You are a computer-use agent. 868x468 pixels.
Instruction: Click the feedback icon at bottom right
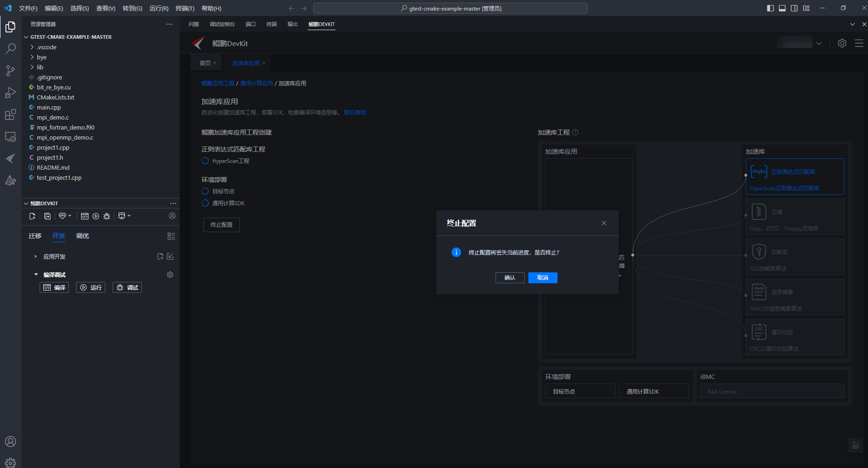(x=856, y=445)
